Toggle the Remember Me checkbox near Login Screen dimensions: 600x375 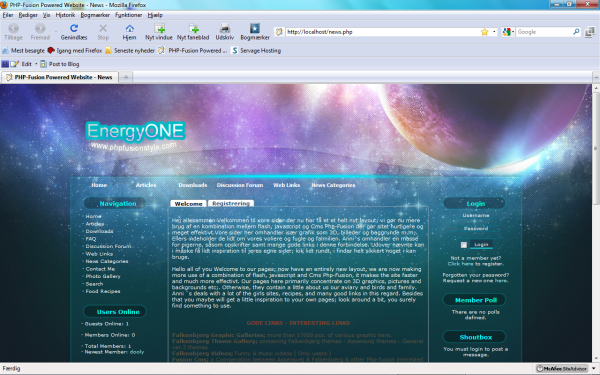[464, 245]
